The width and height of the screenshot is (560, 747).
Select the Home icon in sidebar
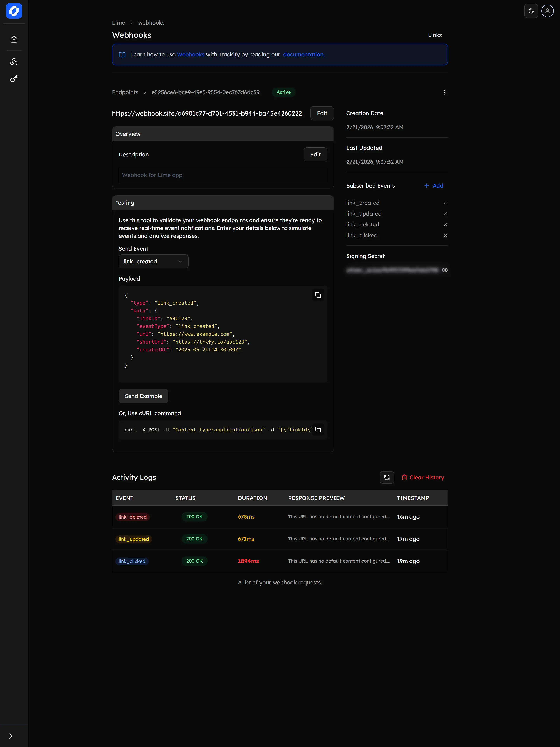[14, 39]
